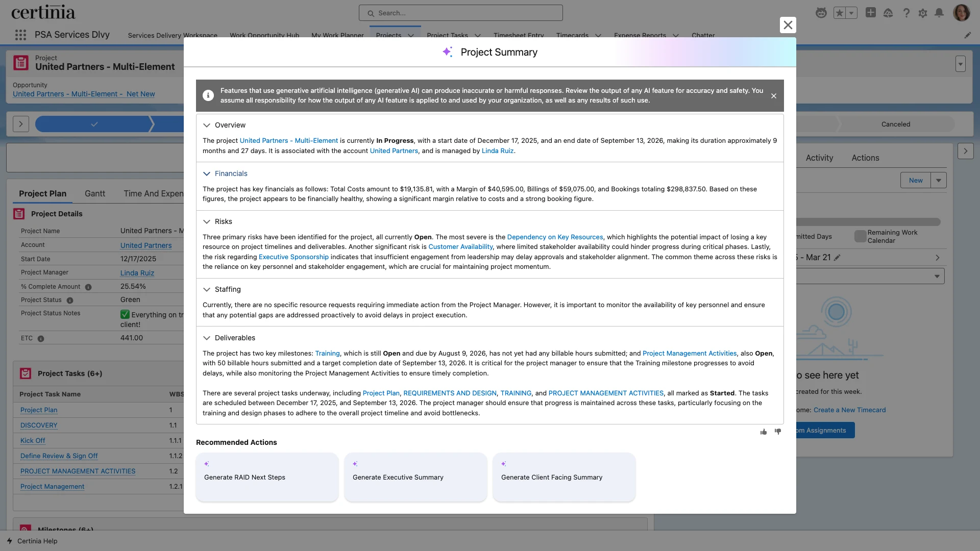Viewport: 980px width, 551px height.
Task: Click the pencil icon next to Mar 21
Action: (x=837, y=258)
